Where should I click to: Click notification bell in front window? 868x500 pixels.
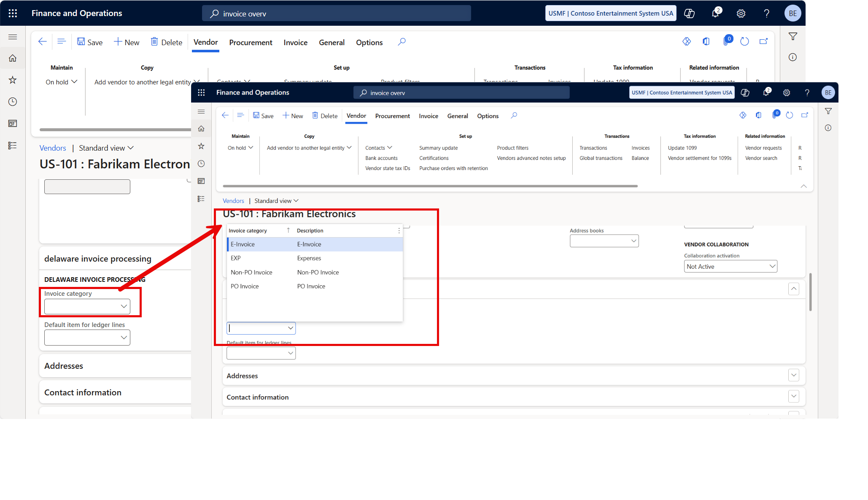click(766, 92)
